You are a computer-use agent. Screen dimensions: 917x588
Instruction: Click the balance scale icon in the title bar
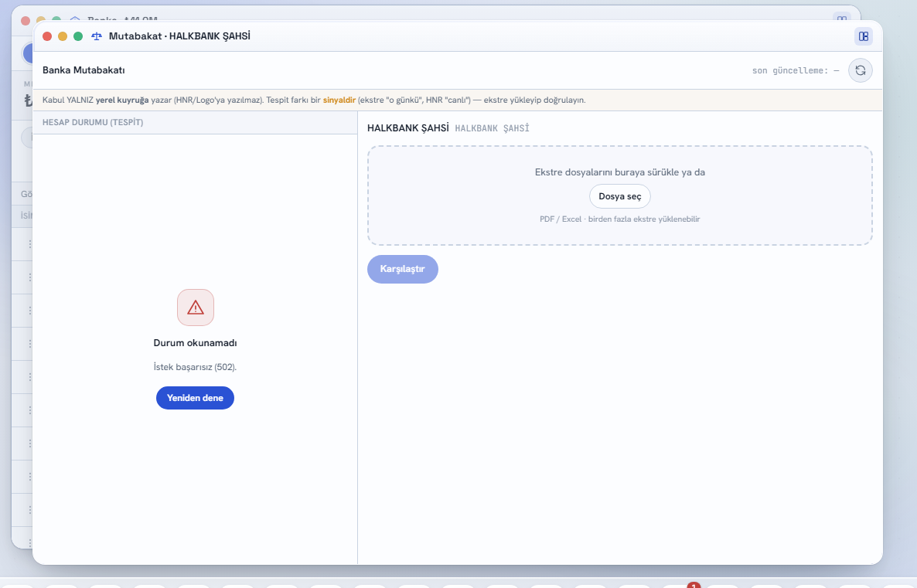point(97,36)
